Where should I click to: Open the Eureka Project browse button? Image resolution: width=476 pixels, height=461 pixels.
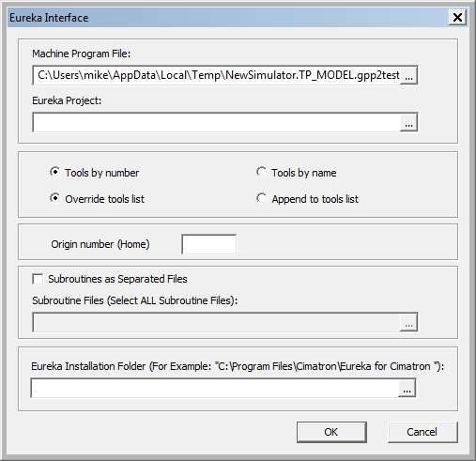point(408,122)
